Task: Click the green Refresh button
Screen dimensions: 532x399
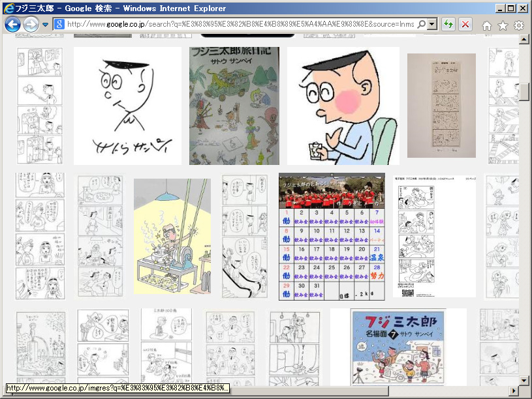Action: coord(448,24)
